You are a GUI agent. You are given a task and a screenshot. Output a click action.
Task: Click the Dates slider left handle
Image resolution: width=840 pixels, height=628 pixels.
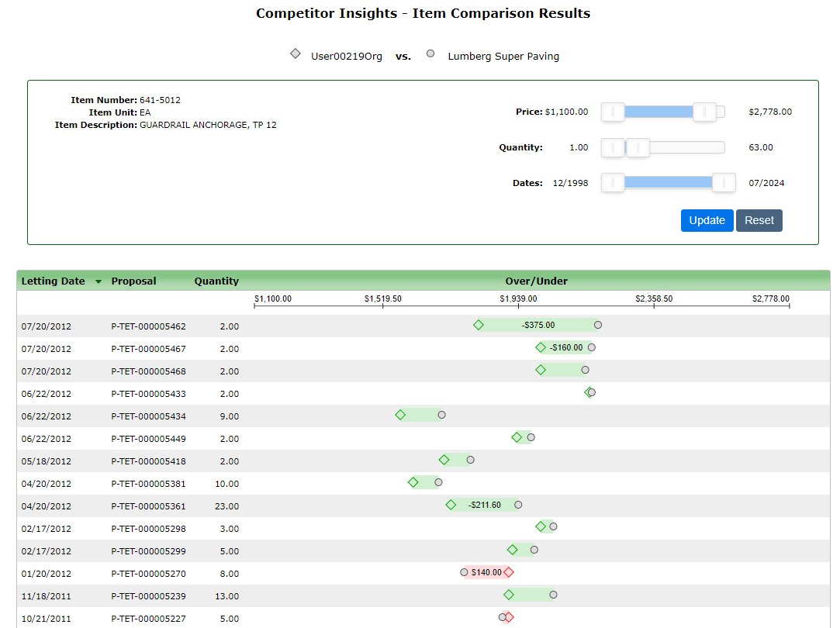[x=613, y=183]
